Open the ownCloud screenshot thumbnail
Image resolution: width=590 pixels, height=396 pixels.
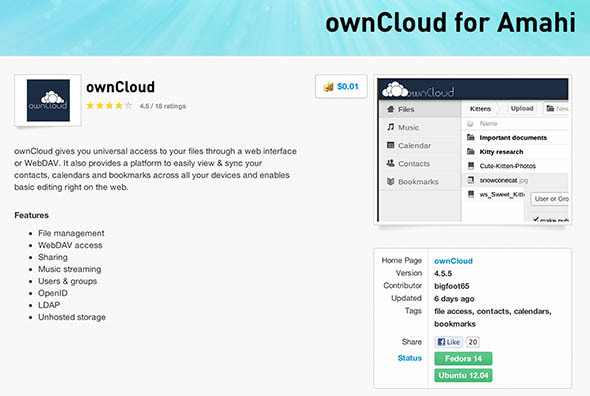(473, 150)
